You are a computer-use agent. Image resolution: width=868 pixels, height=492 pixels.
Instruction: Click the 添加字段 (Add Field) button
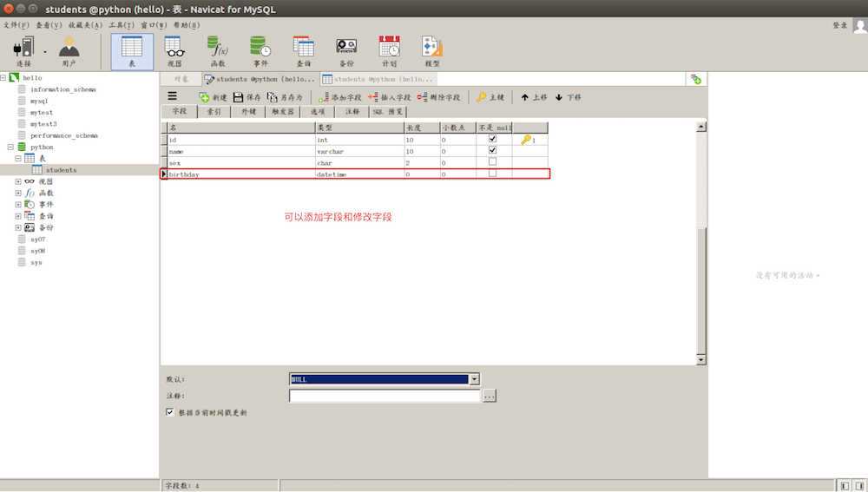click(x=339, y=97)
